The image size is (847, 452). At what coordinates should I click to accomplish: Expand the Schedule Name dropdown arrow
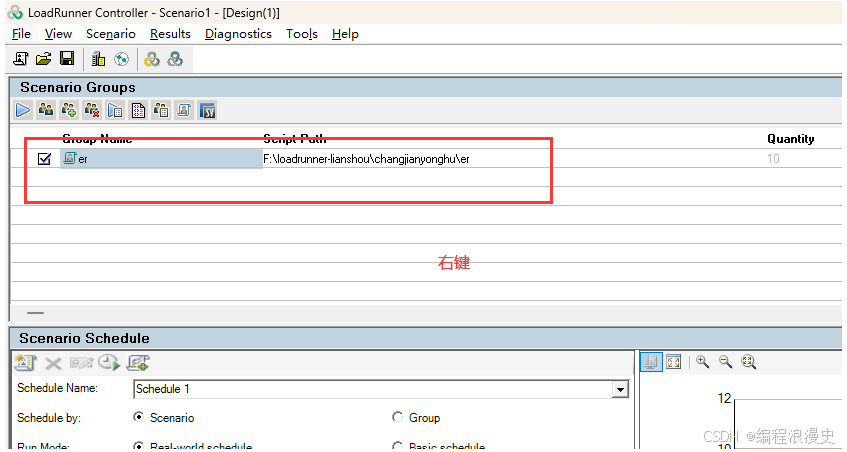point(621,389)
